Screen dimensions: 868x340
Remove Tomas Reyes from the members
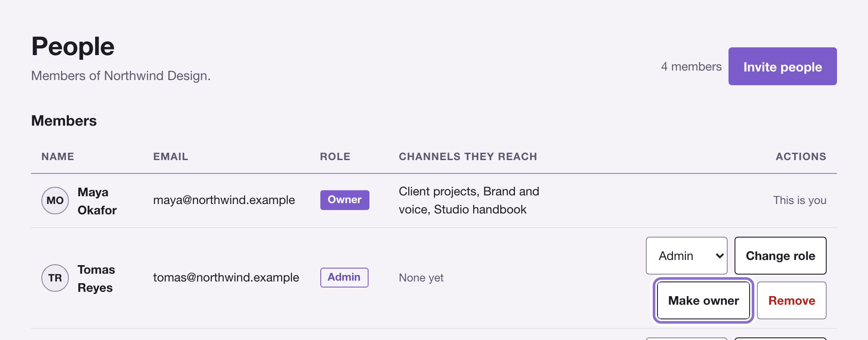click(x=791, y=300)
